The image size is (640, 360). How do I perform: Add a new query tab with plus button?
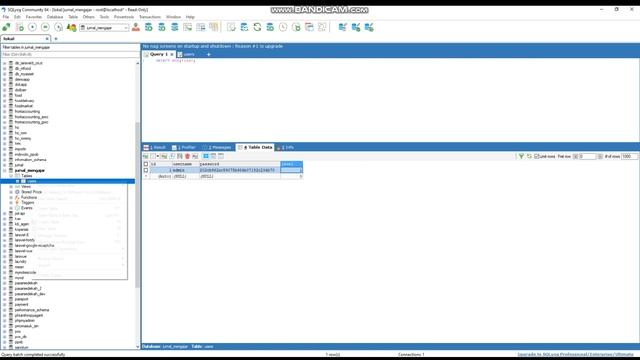click(x=209, y=54)
